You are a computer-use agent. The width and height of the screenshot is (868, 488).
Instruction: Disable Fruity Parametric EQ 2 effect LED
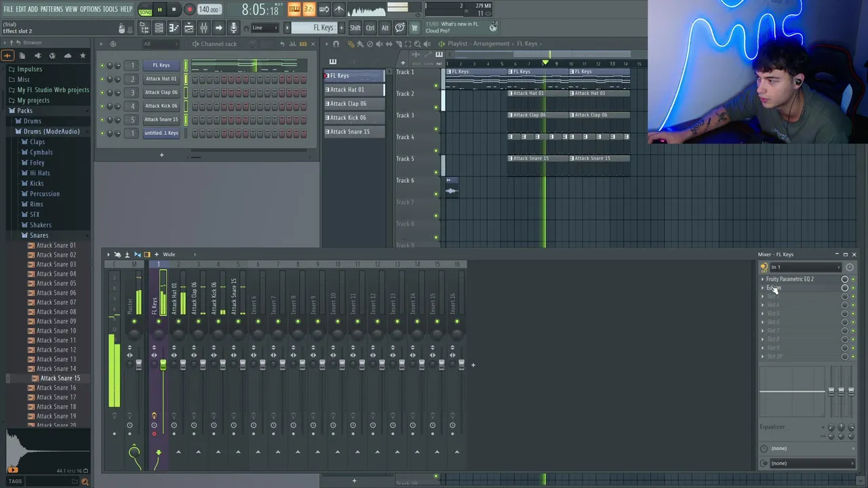click(x=853, y=279)
